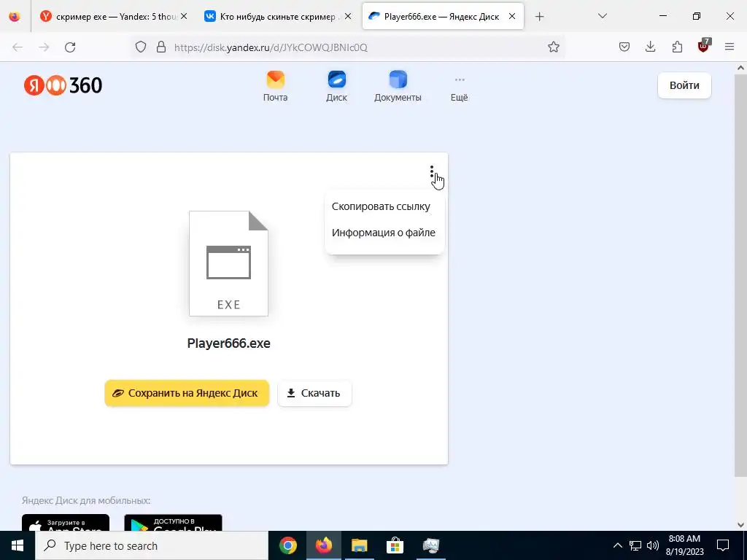Go forward to next page
Image resolution: width=747 pixels, height=560 pixels.
[44, 47]
